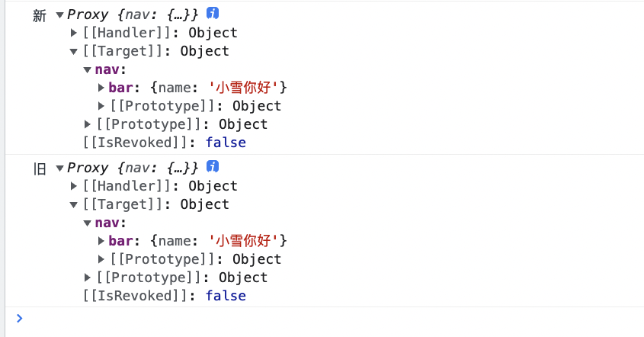644x337 pixels.
Task: Click info icon beside 旧 Proxy
Action: [213, 167]
